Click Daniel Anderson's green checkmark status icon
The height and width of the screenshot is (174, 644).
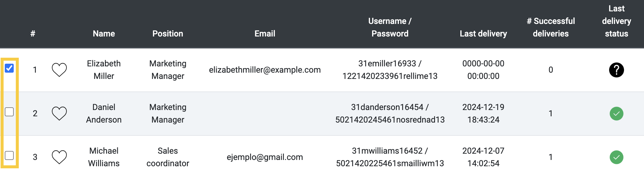tap(616, 114)
